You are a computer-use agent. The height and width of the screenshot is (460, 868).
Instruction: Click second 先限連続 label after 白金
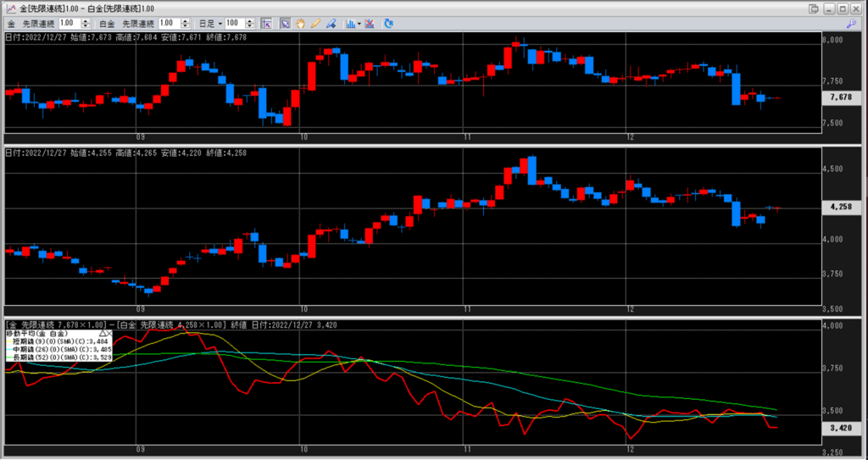pos(137,24)
